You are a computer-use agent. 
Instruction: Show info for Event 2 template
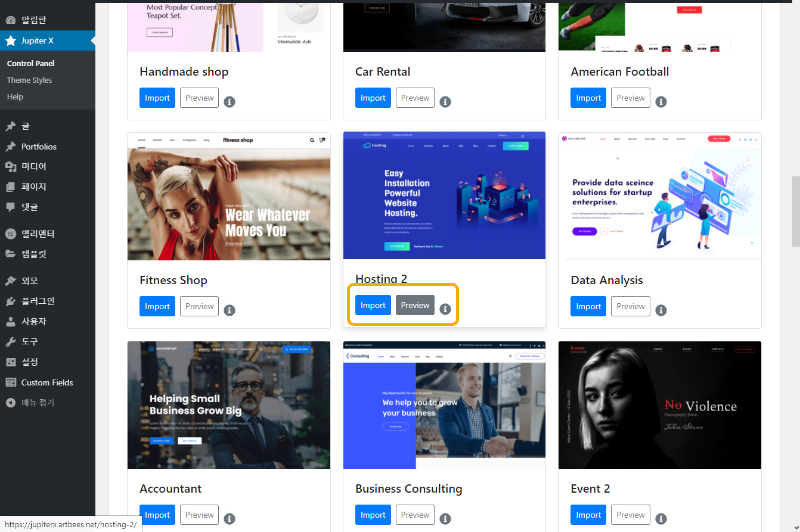[x=661, y=519]
